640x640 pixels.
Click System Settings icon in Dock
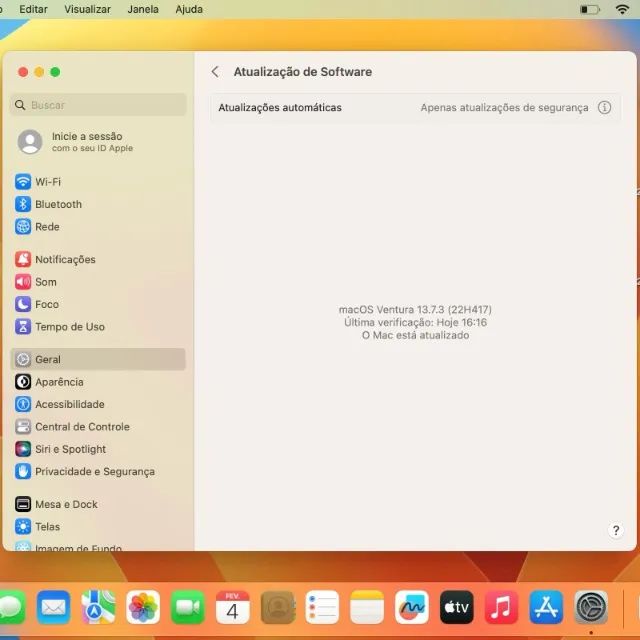click(591, 607)
